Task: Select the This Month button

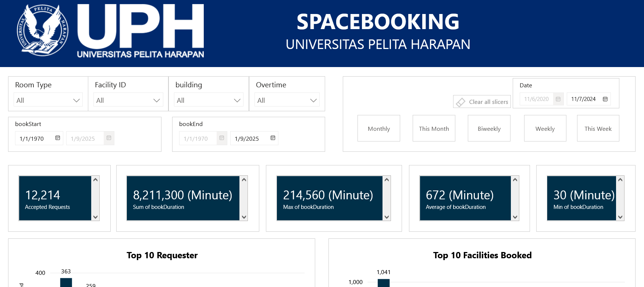Action: tap(434, 128)
